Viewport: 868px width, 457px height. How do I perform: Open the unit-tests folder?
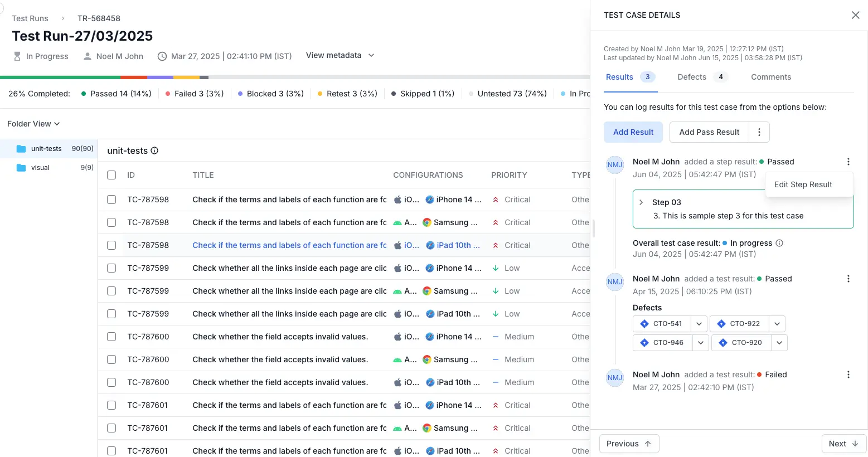tap(46, 149)
